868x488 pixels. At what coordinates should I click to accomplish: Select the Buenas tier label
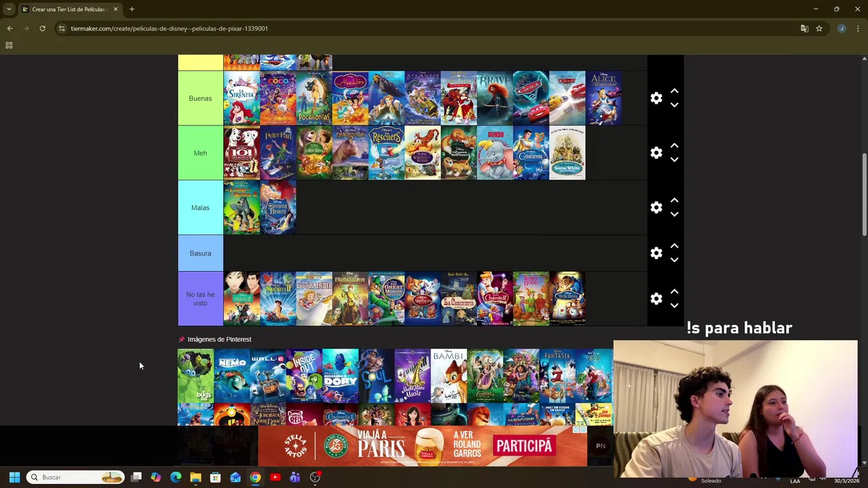(x=200, y=98)
